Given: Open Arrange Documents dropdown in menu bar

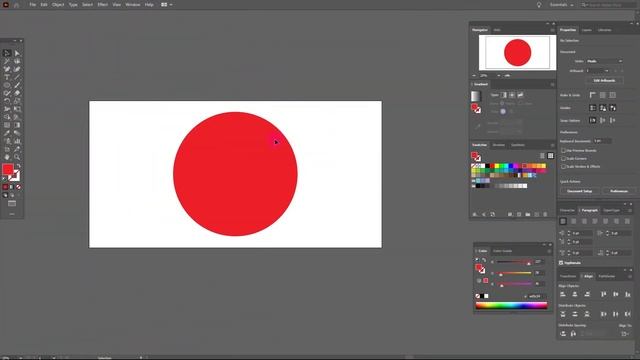Looking at the screenshot, I should coord(166,5).
